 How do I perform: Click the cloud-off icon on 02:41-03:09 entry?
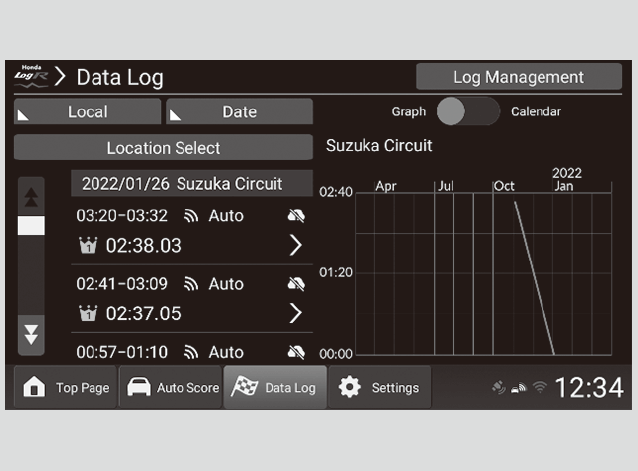[x=295, y=284]
